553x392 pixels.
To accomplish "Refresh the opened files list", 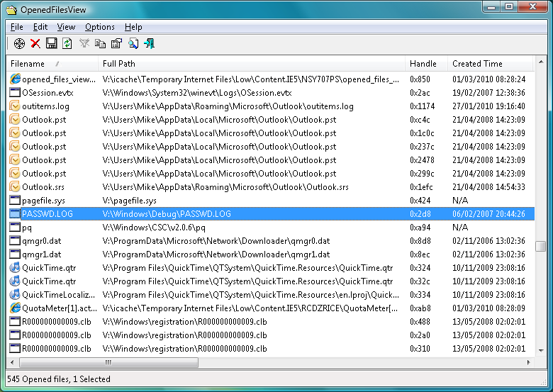I will 67,44.
